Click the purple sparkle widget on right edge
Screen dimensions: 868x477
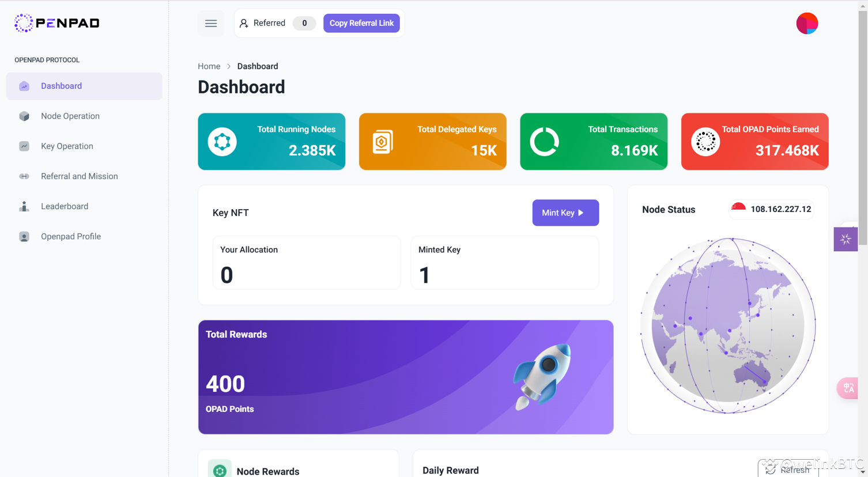click(x=846, y=238)
